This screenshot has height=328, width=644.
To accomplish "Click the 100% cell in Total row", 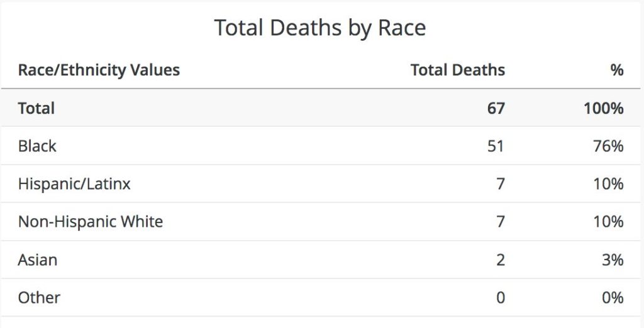I will (603, 108).
